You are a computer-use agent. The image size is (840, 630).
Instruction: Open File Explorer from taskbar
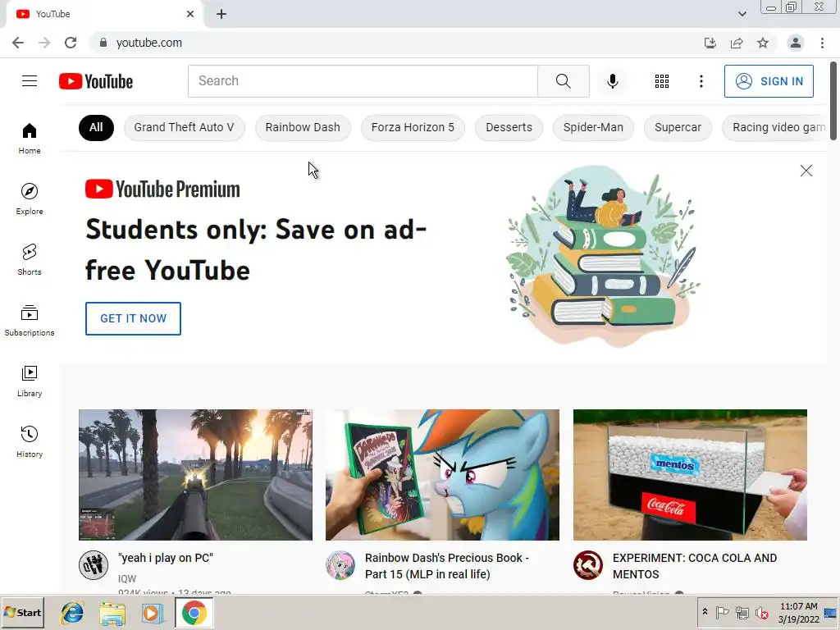click(x=112, y=613)
